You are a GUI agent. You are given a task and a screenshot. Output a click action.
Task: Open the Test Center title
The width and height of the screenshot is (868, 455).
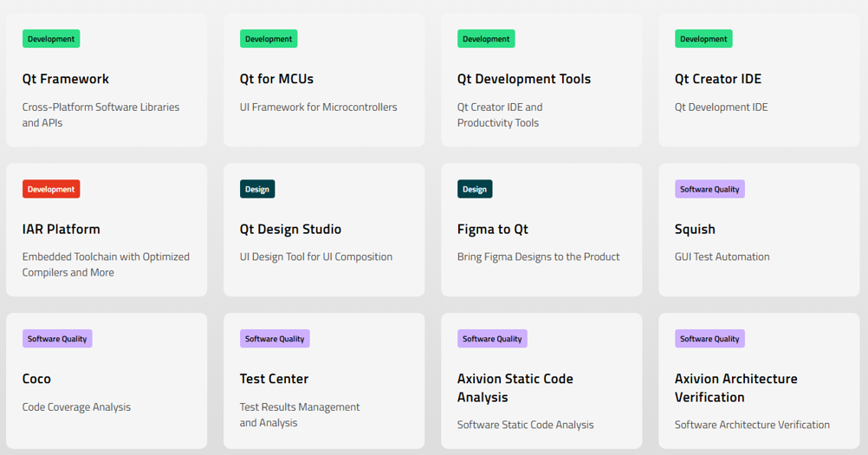point(274,380)
